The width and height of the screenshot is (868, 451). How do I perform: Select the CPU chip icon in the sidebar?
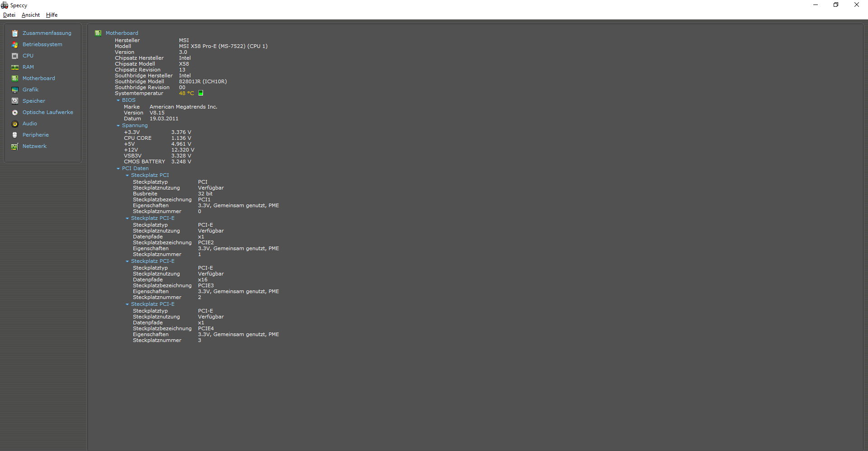(15, 56)
